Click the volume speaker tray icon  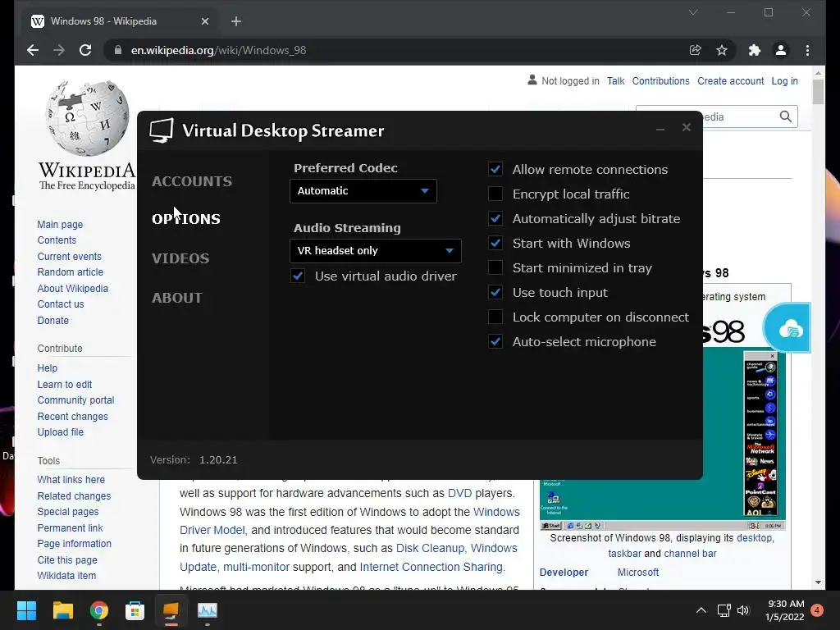(x=743, y=610)
